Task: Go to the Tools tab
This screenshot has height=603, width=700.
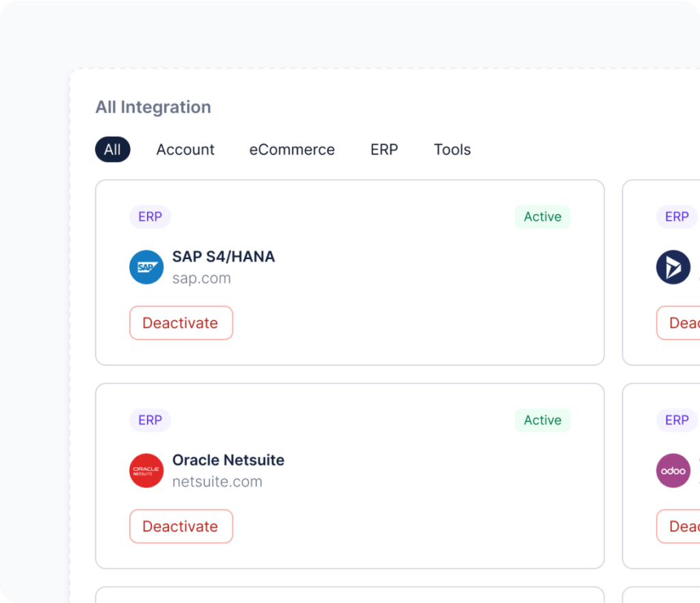Action: point(453,150)
